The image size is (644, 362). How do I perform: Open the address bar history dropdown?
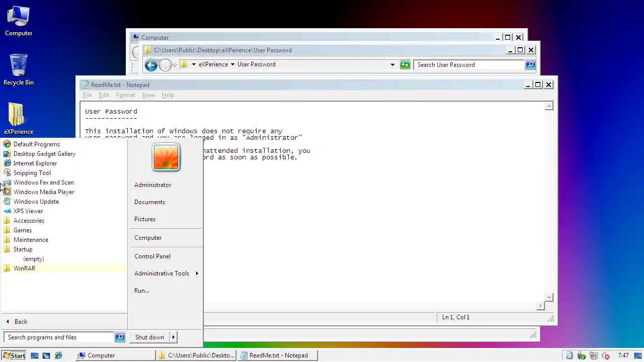click(x=392, y=65)
